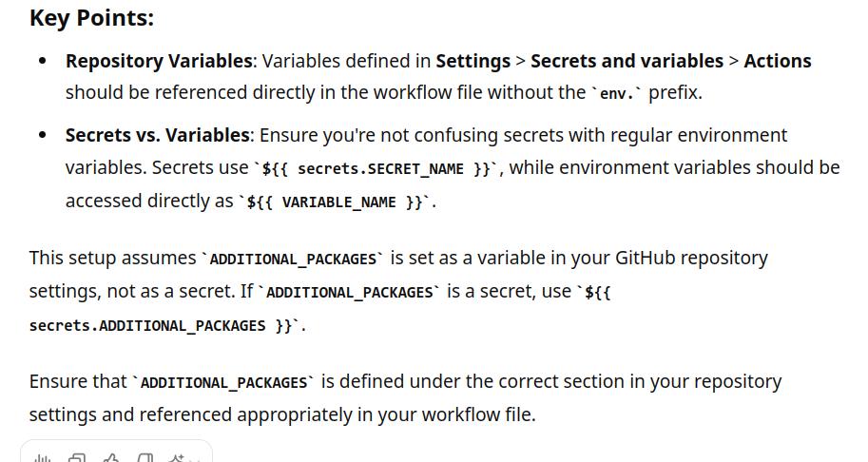The height and width of the screenshot is (462, 868).
Task: Copy the response with the copy icon
Action: [76, 458]
